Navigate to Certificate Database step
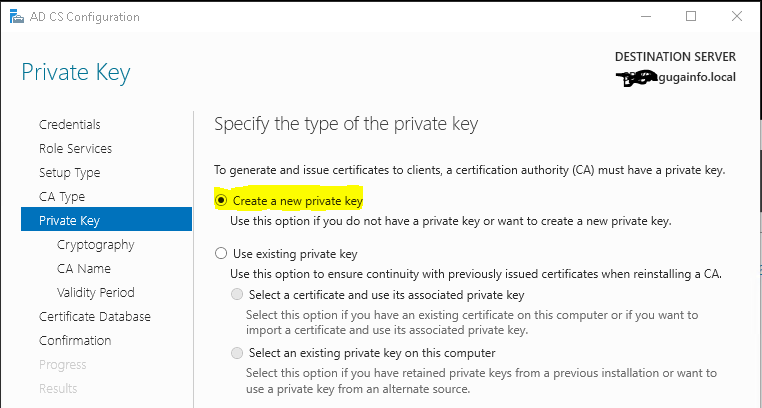 (95, 316)
